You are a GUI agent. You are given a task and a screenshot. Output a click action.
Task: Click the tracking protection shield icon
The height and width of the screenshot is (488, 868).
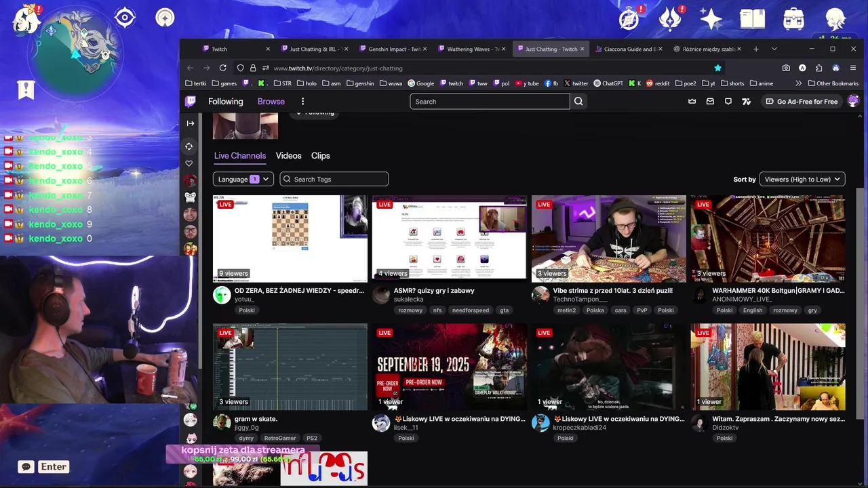pos(240,68)
